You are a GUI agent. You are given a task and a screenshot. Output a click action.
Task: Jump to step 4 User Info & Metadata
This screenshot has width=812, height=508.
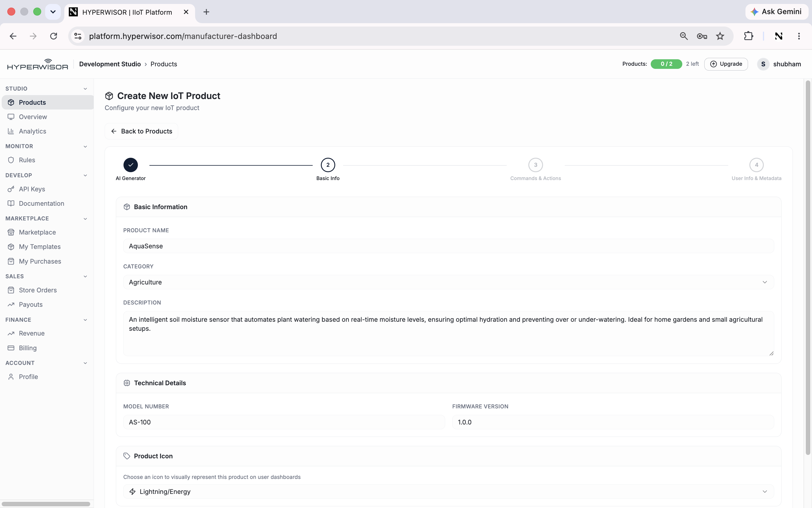[756, 165]
